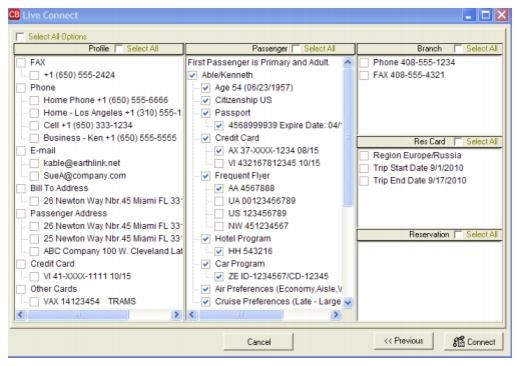Click the Cancel button
This screenshot has width=519, height=366.
click(x=259, y=342)
